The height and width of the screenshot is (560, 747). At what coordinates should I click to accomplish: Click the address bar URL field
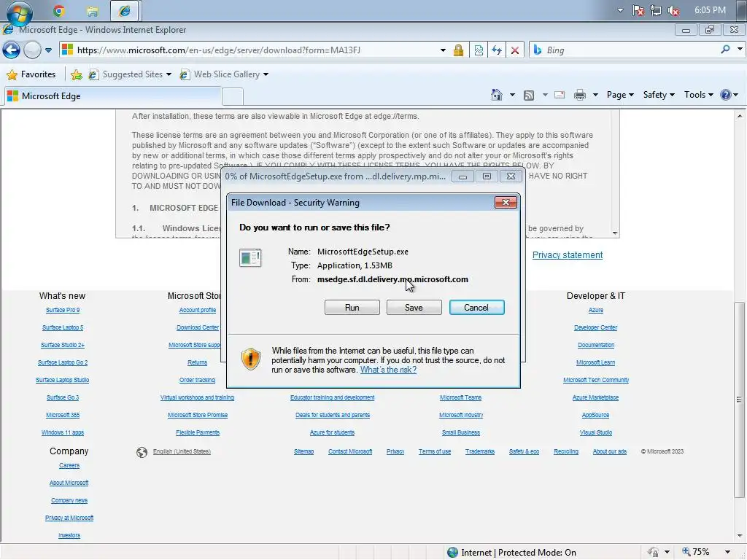point(252,50)
